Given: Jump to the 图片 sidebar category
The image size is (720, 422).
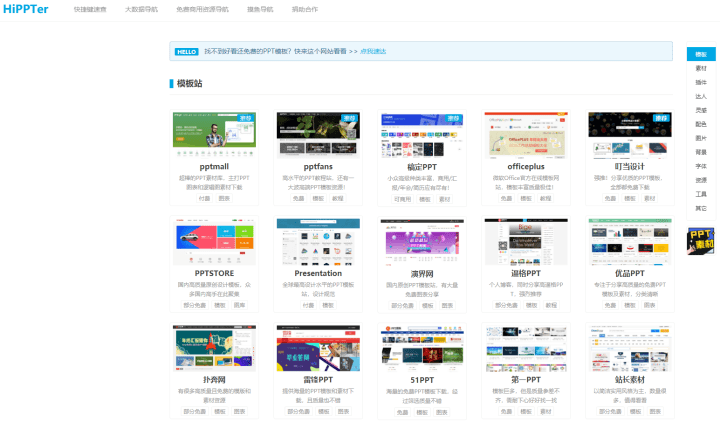Looking at the screenshot, I should [701, 138].
